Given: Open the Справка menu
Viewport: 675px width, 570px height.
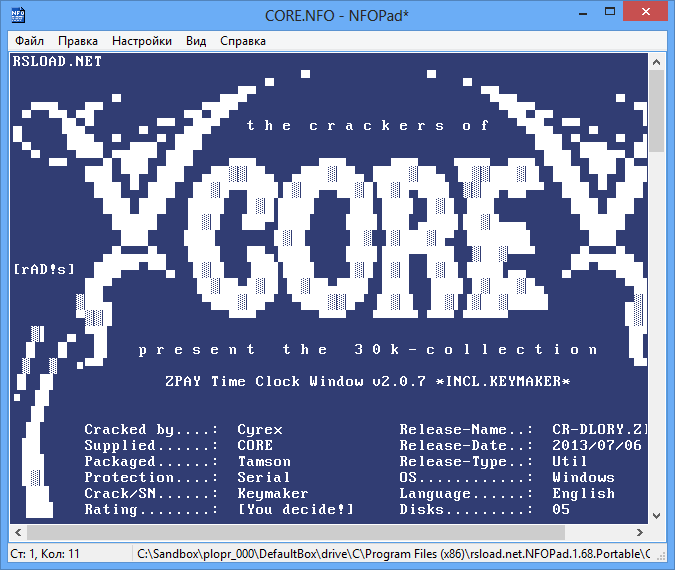Looking at the screenshot, I should (x=243, y=41).
